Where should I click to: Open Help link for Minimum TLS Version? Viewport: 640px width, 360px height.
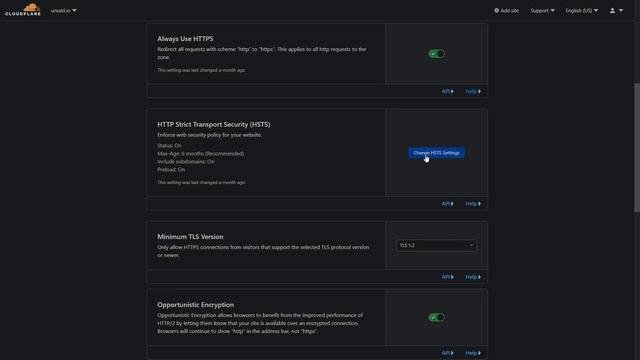click(x=473, y=277)
